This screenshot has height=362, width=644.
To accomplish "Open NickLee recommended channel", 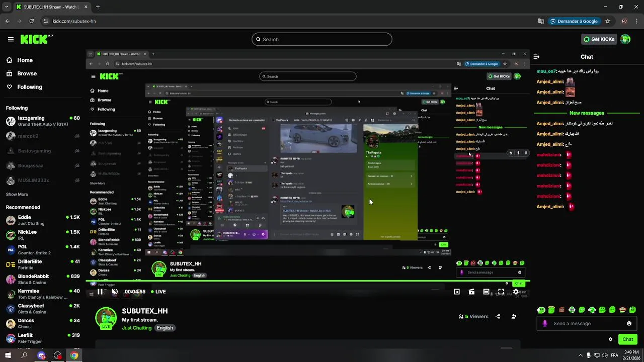I will click(43, 235).
